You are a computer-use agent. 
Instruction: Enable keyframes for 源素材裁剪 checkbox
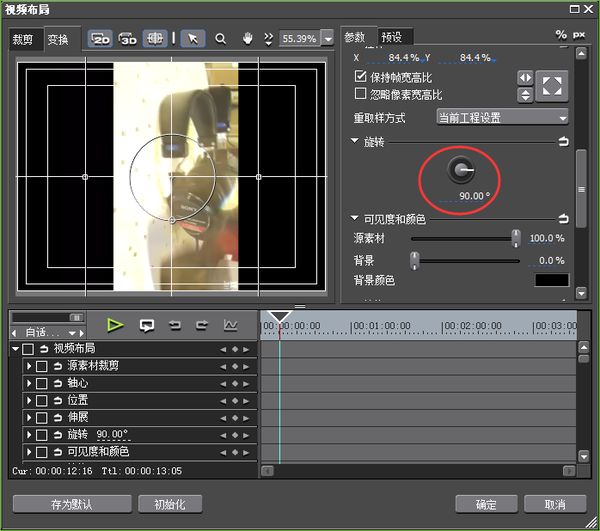click(41, 366)
